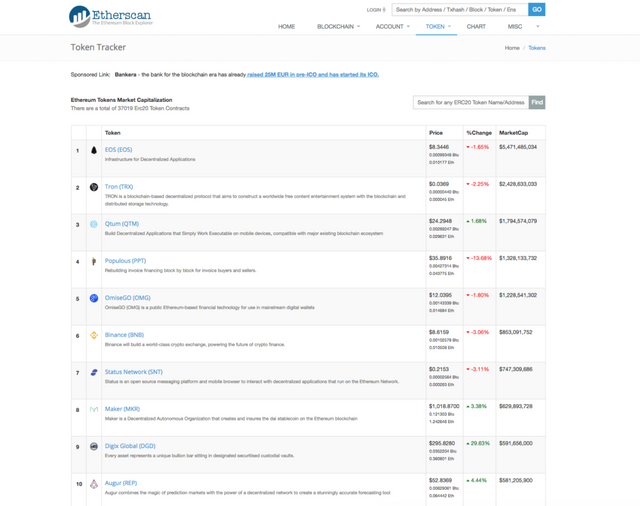Click the Binance token icon

[94, 335]
